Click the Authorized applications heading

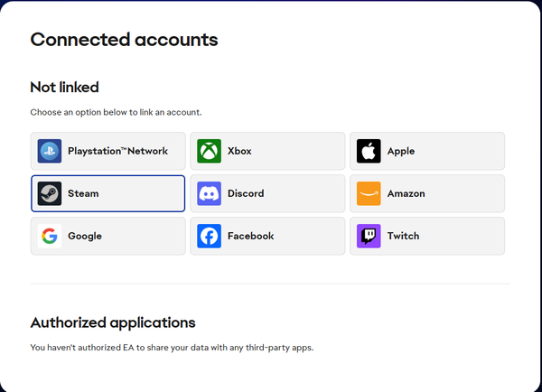[x=113, y=322]
